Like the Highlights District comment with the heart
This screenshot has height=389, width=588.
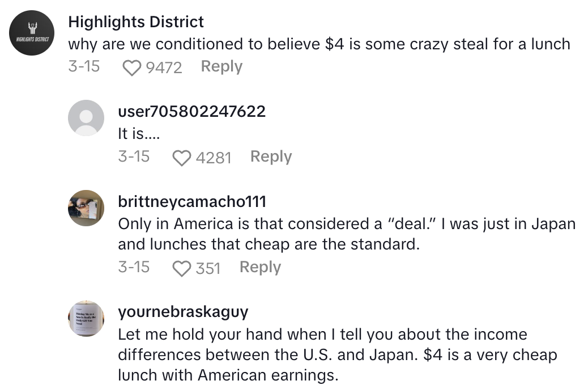point(131,68)
